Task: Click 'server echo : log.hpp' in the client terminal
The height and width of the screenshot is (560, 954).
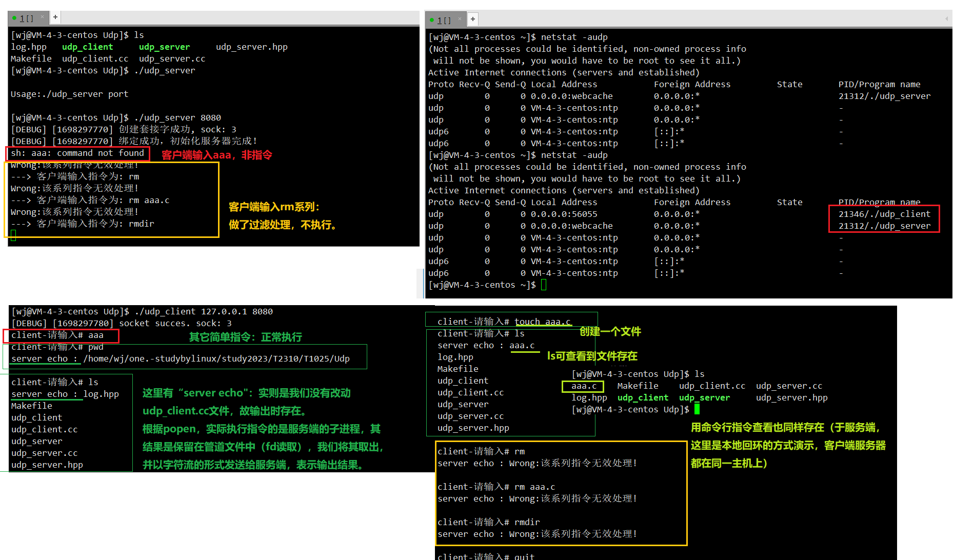Action: pos(65,394)
